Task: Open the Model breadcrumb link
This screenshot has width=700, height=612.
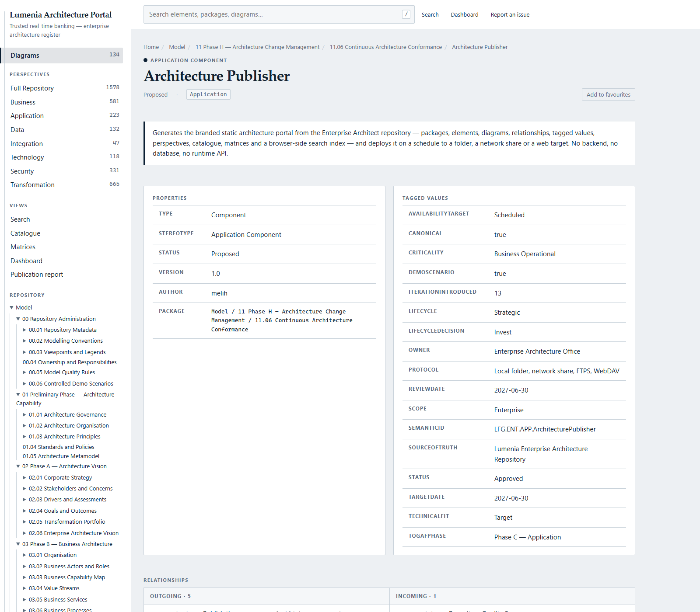Action: pos(177,47)
